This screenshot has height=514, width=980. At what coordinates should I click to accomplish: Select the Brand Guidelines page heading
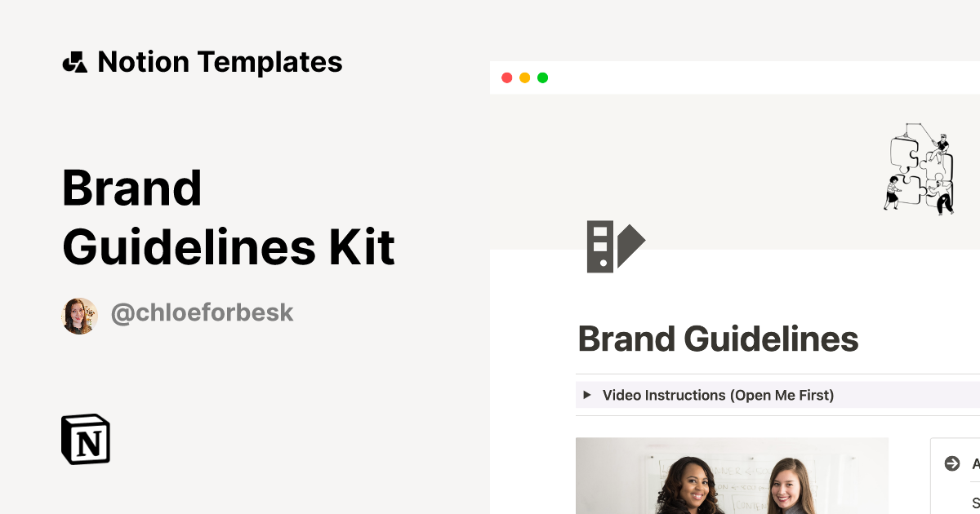pos(719,338)
